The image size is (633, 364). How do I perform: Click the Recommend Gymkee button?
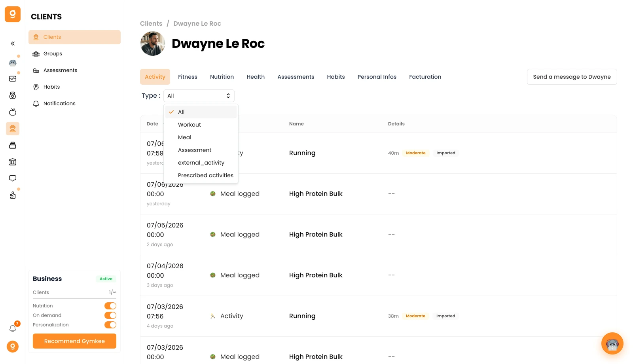pos(74,341)
